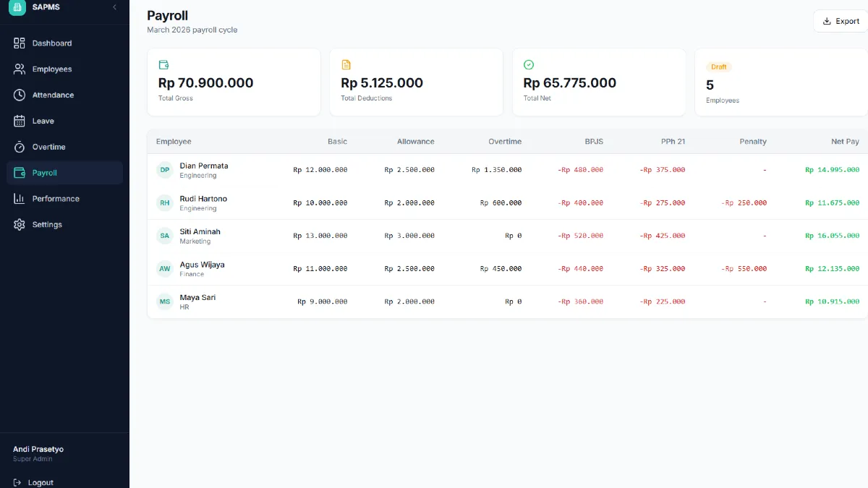Click the RH avatar for Rudi Hartono
The width and height of the screenshot is (868, 488).
165,203
